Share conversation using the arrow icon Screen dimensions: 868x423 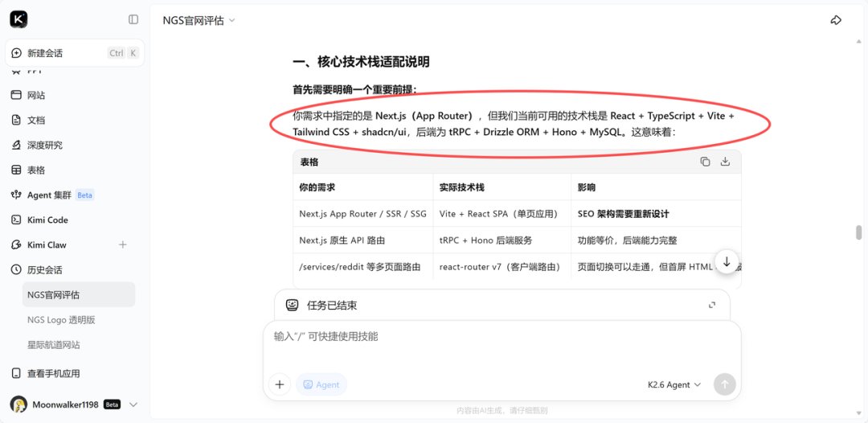[836, 20]
